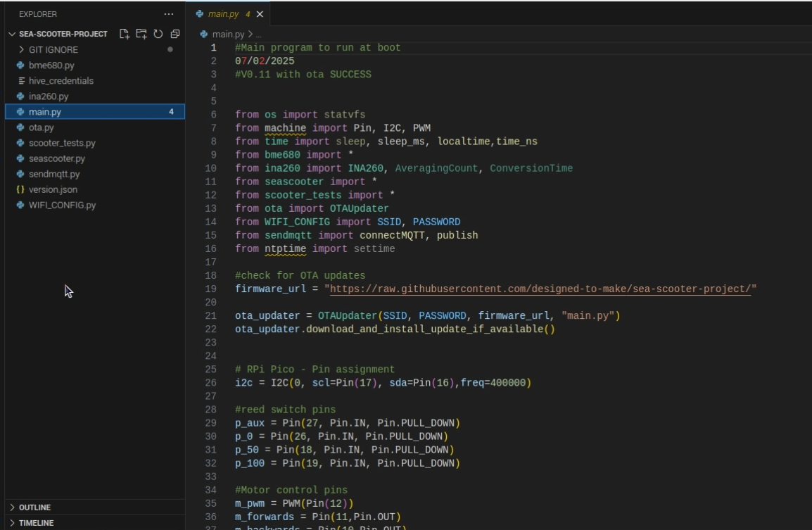Click line number 19 in the gutter
Image resolution: width=812 pixels, height=530 pixels.
click(211, 289)
